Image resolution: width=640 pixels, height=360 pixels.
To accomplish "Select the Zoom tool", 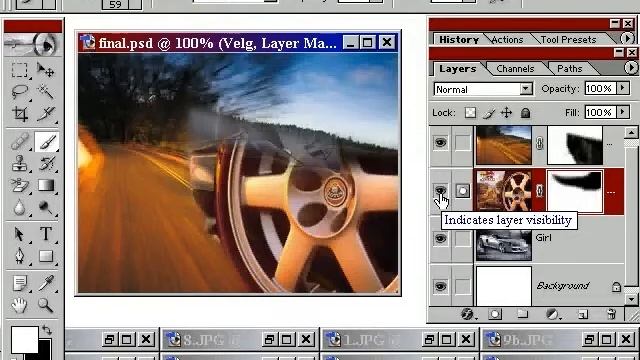I will (x=46, y=305).
